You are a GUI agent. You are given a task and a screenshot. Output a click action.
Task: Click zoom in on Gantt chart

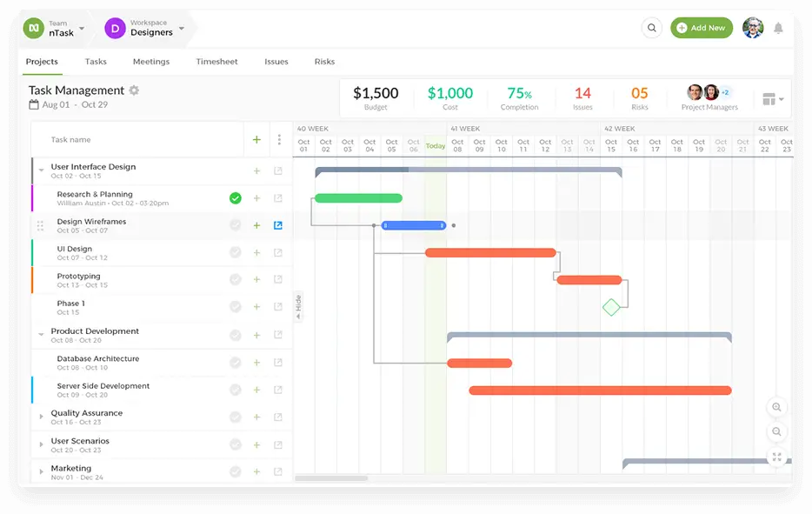(x=776, y=407)
